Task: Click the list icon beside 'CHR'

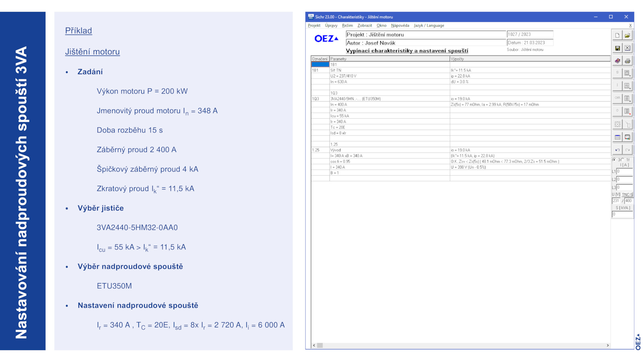Action: 627,98
